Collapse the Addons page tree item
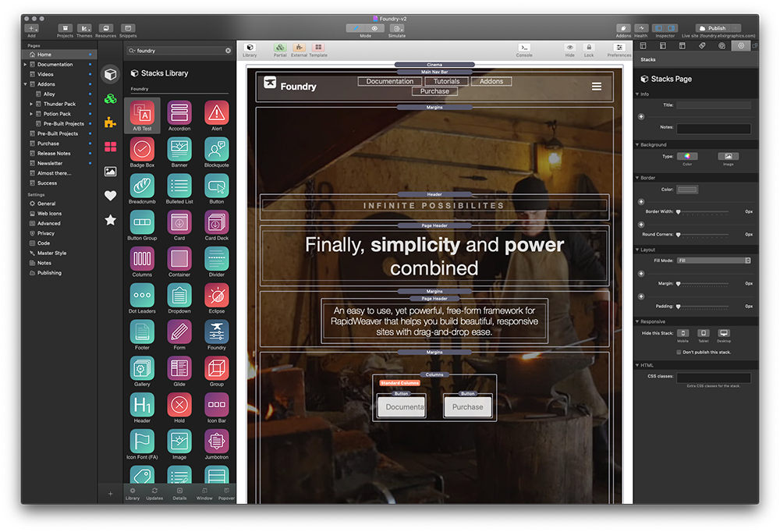This screenshot has width=780, height=532. (26, 84)
